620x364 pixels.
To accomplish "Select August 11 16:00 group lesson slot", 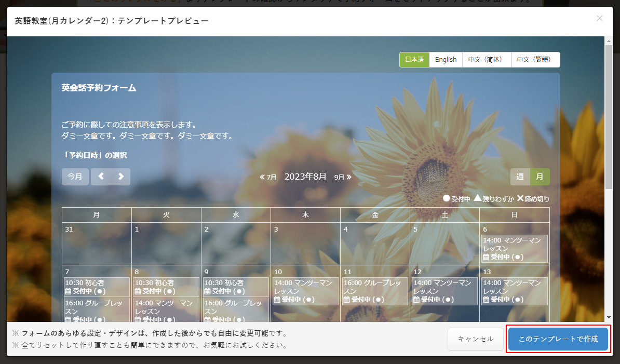I will 375,291.
